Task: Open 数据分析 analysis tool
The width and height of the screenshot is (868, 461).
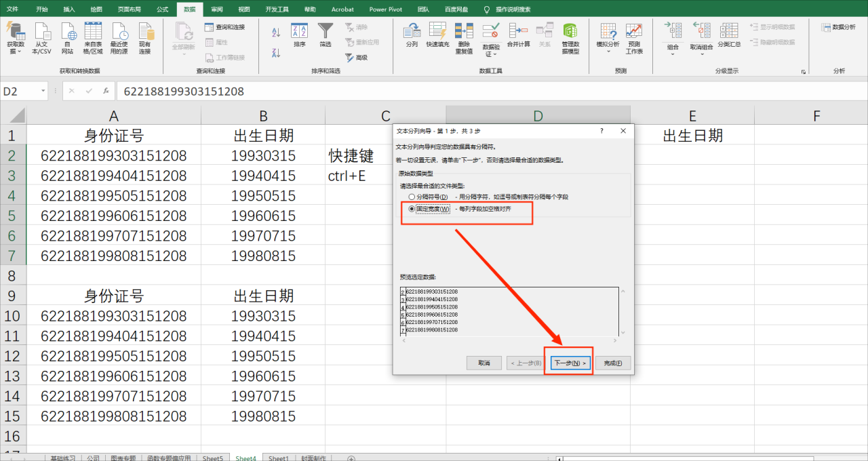Action: (838, 27)
